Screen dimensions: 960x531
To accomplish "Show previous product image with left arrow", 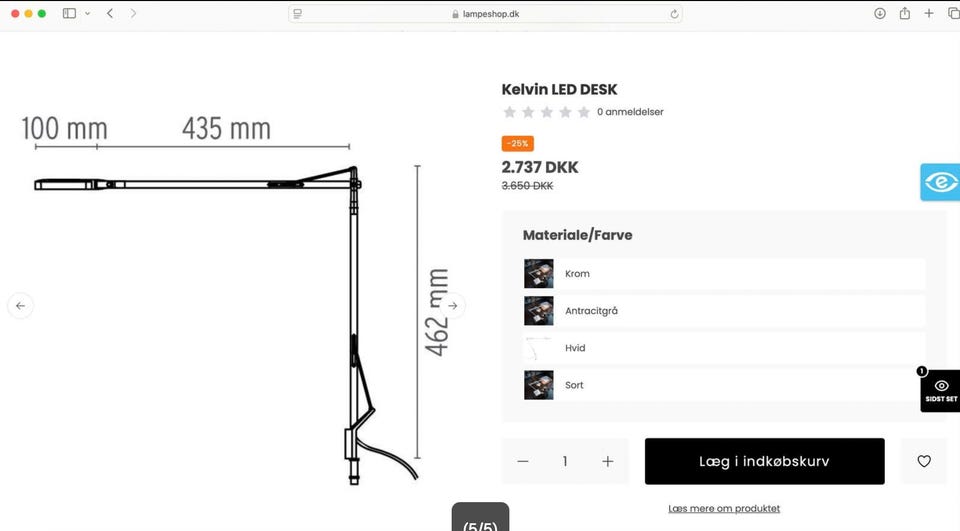I will click(x=20, y=306).
